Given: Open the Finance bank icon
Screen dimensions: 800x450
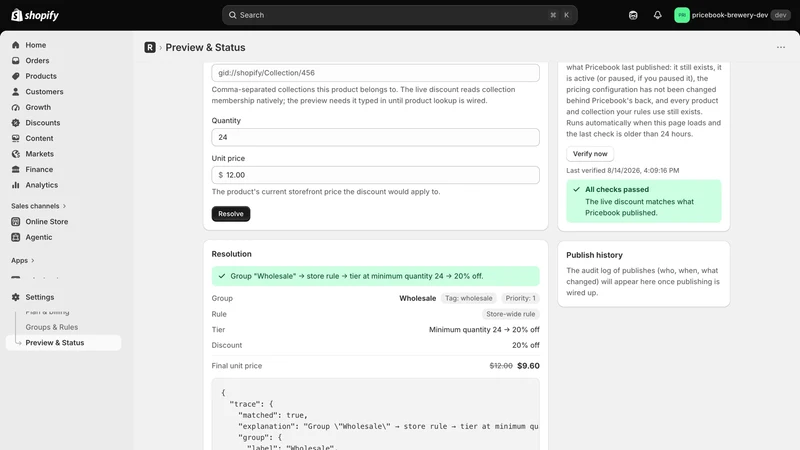Looking at the screenshot, I should [x=16, y=169].
